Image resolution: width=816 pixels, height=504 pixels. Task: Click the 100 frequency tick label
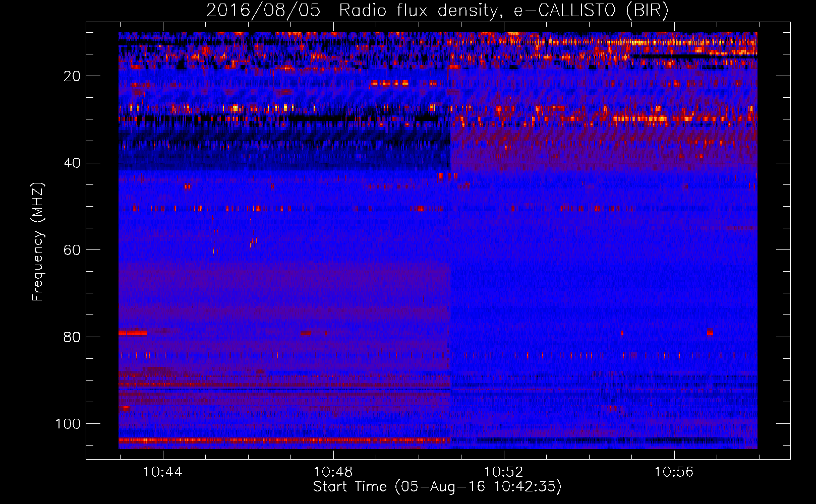tap(68, 424)
